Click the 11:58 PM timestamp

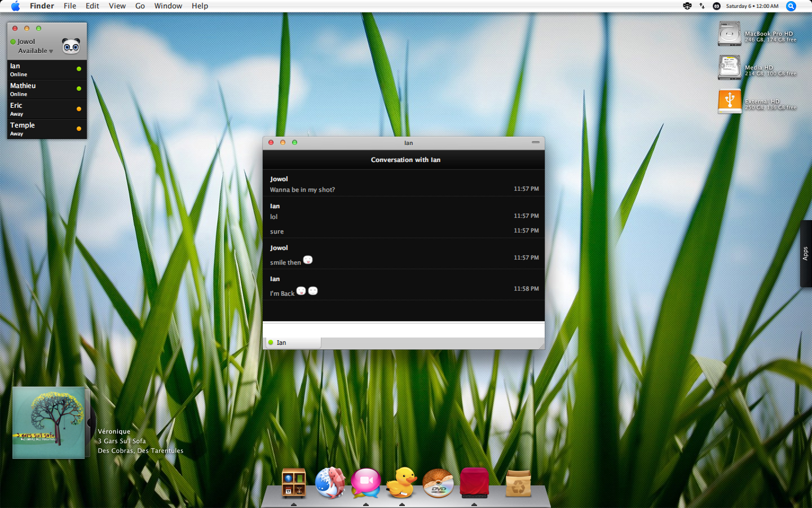(526, 288)
